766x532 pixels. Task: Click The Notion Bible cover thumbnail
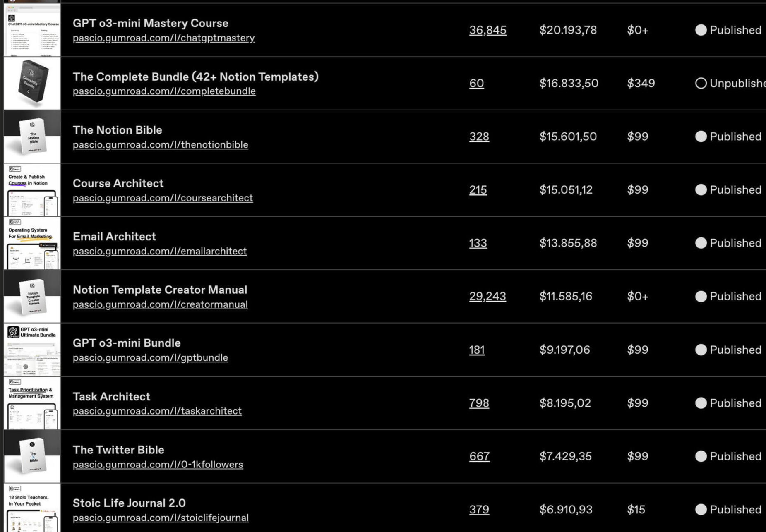(x=32, y=137)
